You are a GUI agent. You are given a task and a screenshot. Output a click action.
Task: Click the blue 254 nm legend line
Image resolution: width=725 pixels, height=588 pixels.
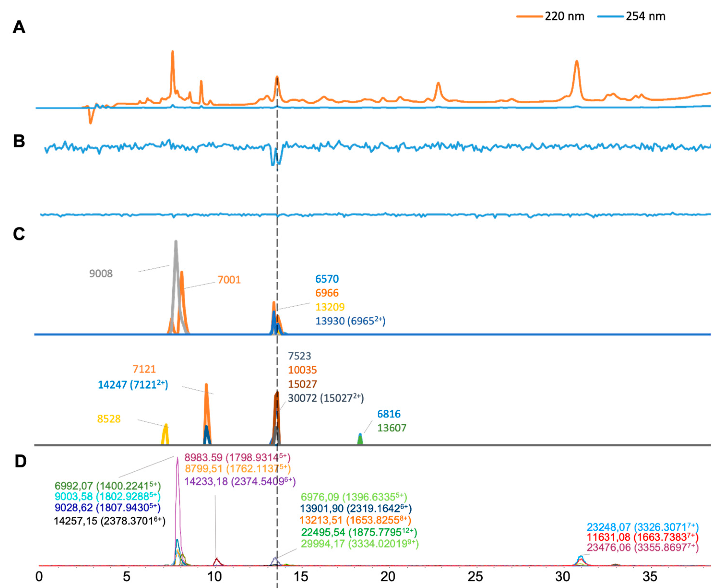tap(610, 16)
